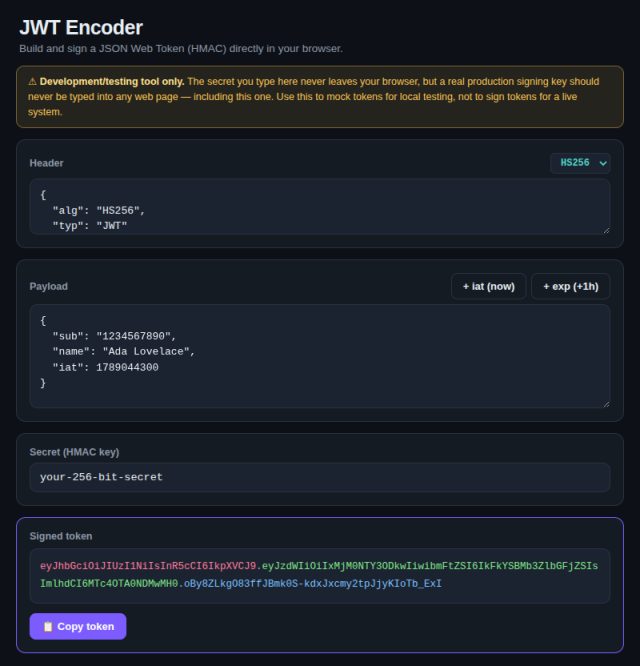Click the "iat": 1789044300 payload line
Screen dimensions: 640x666
(x=105, y=367)
